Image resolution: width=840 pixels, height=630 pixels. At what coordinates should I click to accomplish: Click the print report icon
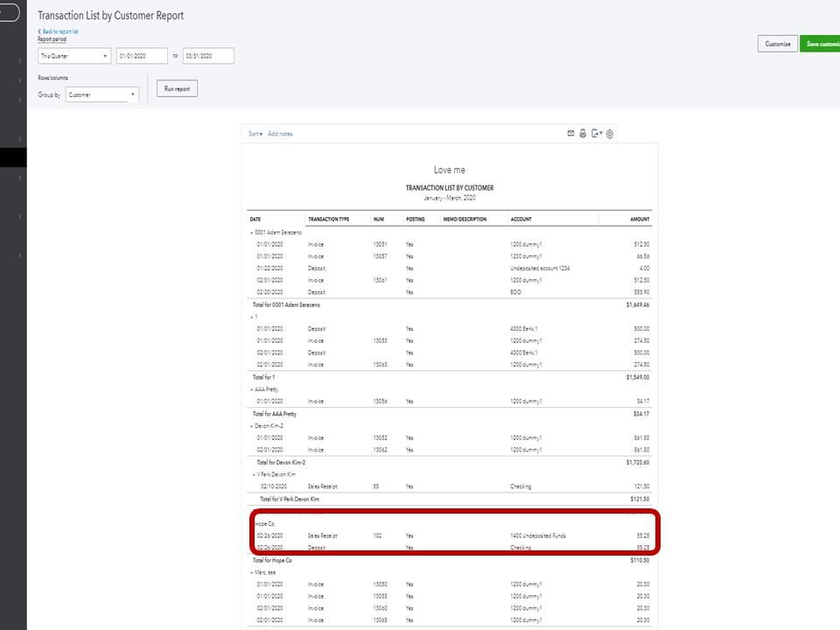583,133
